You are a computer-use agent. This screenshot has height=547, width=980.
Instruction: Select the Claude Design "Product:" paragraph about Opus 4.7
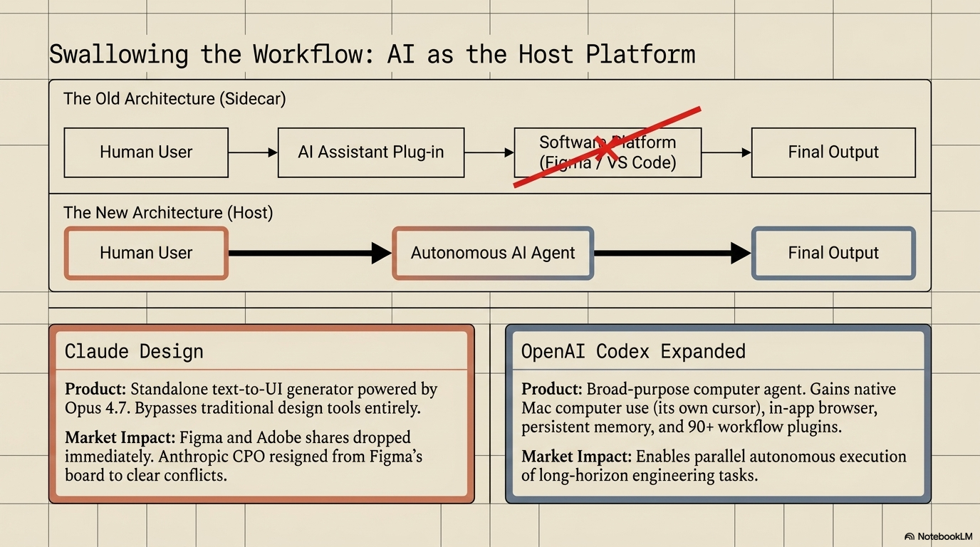click(x=251, y=399)
